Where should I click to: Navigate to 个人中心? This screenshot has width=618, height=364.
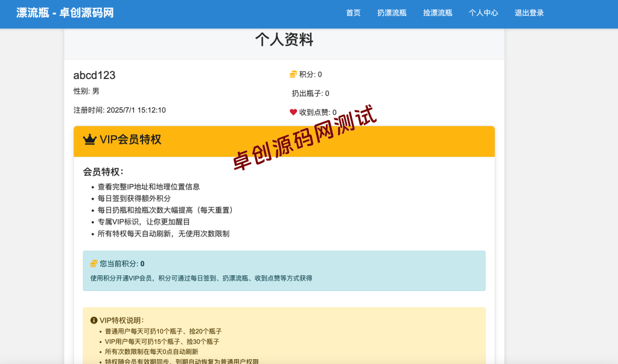click(483, 13)
